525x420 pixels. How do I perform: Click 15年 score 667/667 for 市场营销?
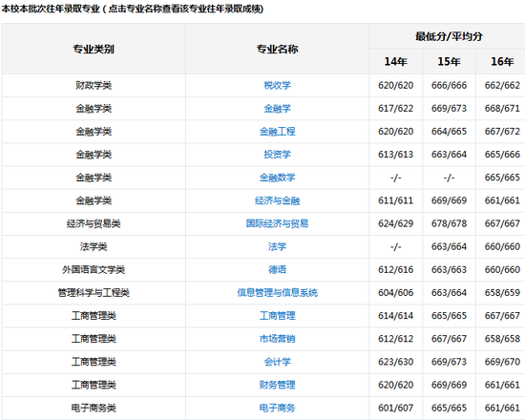click(x=449, y=339)
